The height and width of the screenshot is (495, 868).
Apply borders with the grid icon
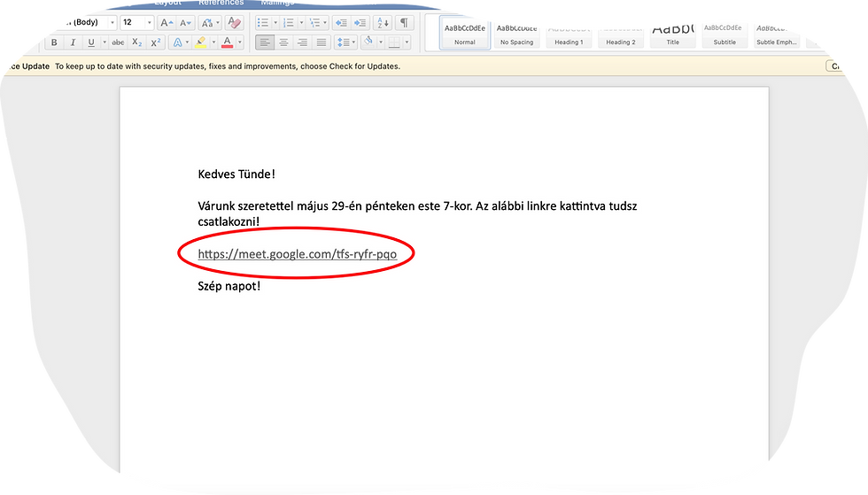pos(394,43)
